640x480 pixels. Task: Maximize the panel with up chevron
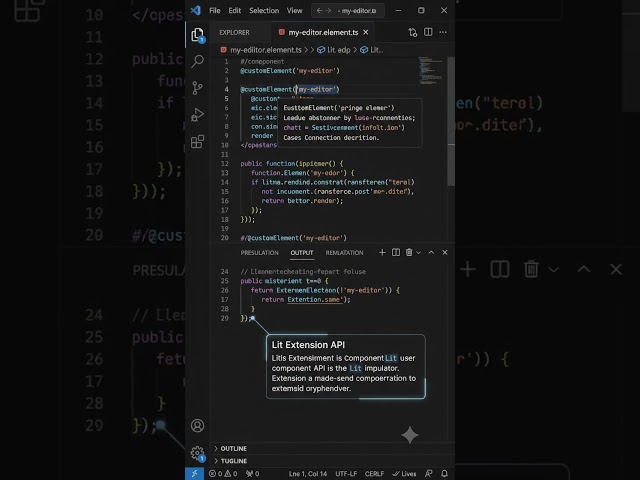(x=431, y=253)
